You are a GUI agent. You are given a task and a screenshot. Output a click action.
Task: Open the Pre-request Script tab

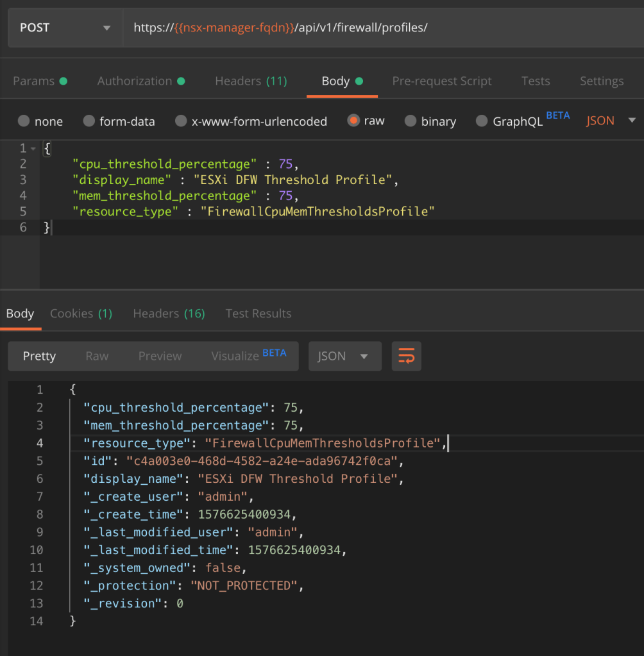coord(441,81)
